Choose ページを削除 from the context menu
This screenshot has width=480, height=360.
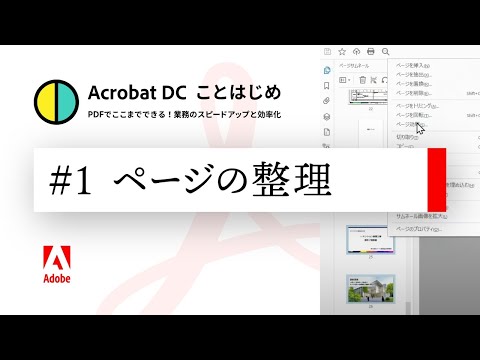pyautogui.click(x=413, y=93)
